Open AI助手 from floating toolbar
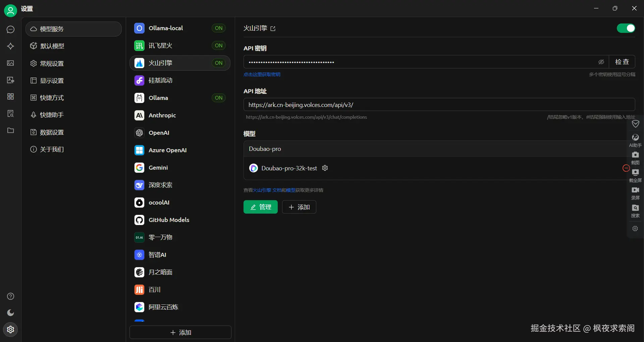Image resolution: width=644 pixels, height=342 pixels. point(635,141)
